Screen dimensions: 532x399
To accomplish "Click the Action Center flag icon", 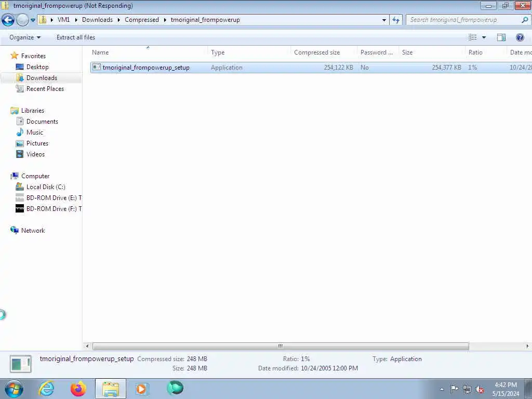I will click(x=454, y=389).
